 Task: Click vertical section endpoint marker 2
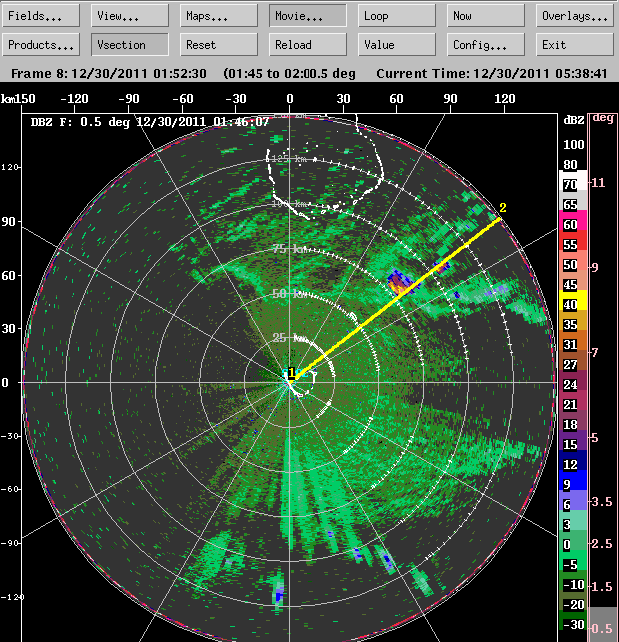pos(503,208)
